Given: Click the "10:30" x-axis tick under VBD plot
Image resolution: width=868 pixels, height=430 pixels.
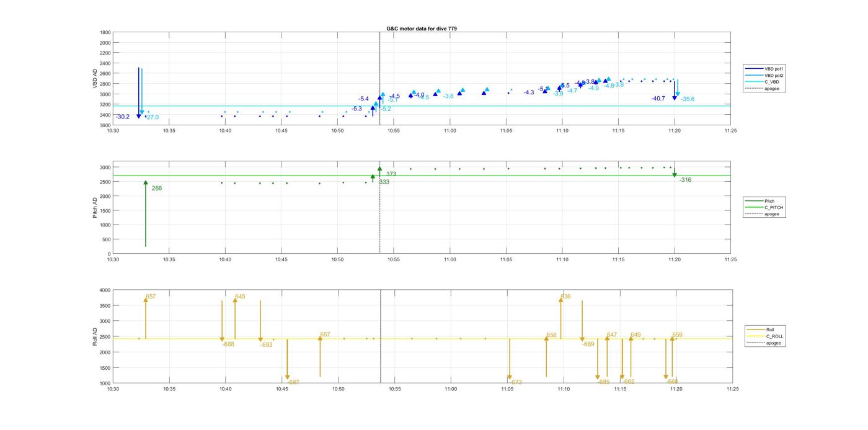Looking at the screenshot, I should pos(113,131).
